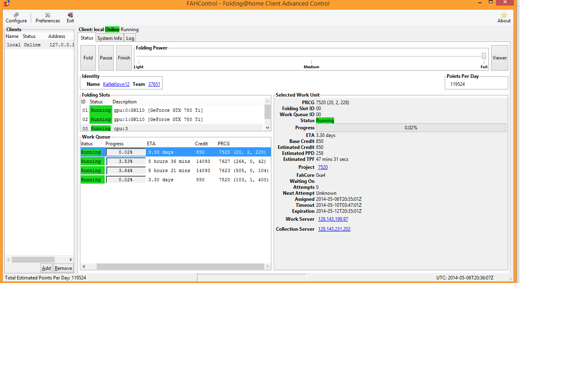Click the Timeout value 2014-05-10T03:47:01Z
Image resolution: width=573 pixels, height=392 pixels.
[339, 205]
